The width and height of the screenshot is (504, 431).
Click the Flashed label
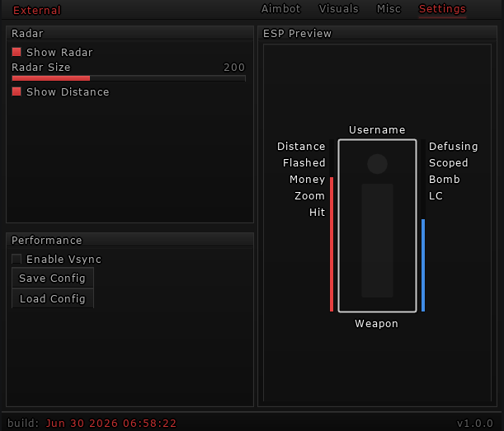point(304,163)
